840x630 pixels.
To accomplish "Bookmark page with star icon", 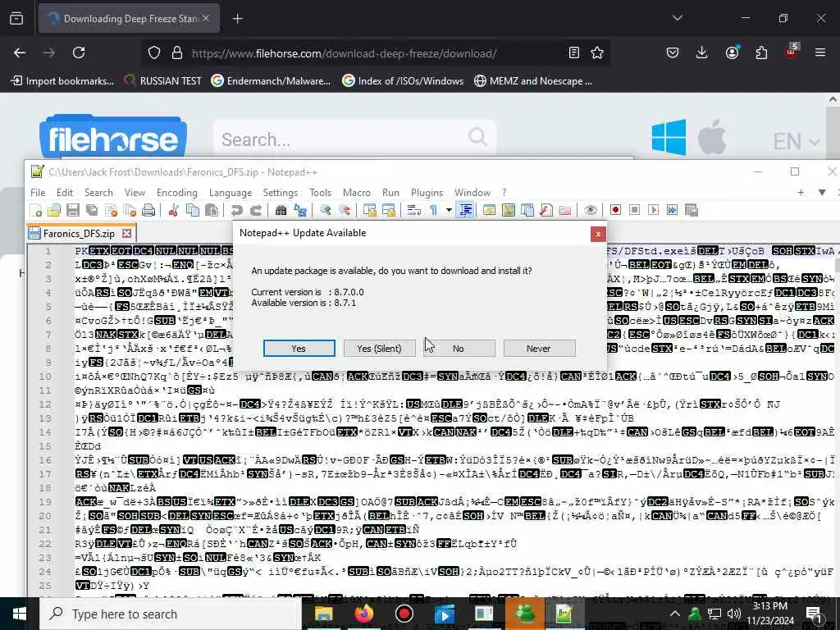I will pyautogui.click(x=597, y=52).
